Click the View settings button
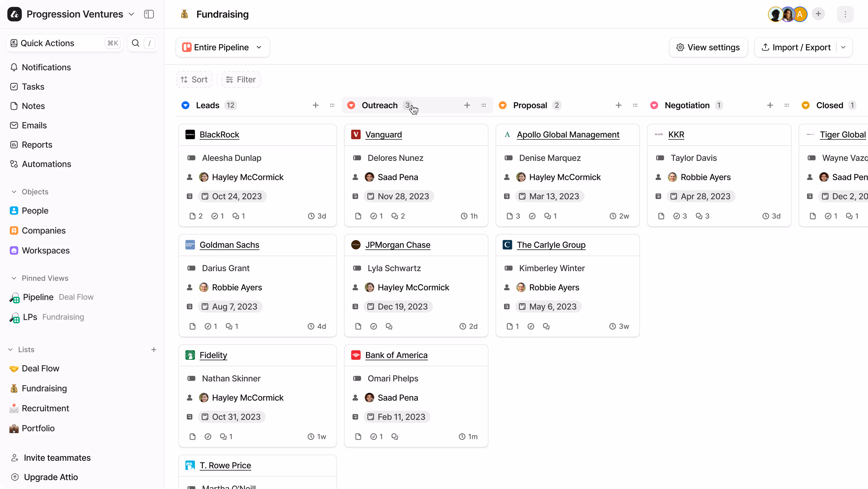The width and height of the screenshot is (868, 489). 708,47
